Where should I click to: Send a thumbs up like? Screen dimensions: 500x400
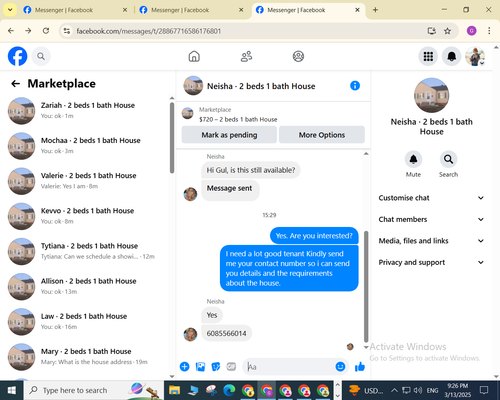point(360,367)
